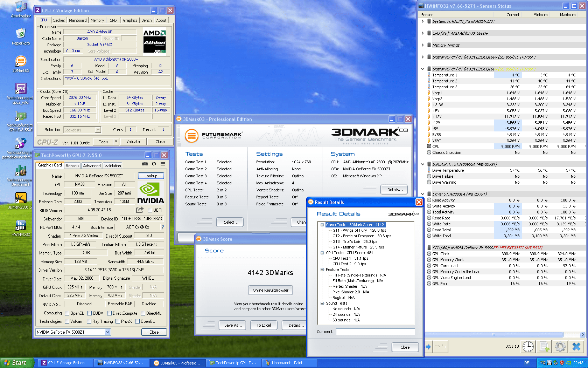Close sensors with the blue X icon
588x368 pixels.
[576, 347]
